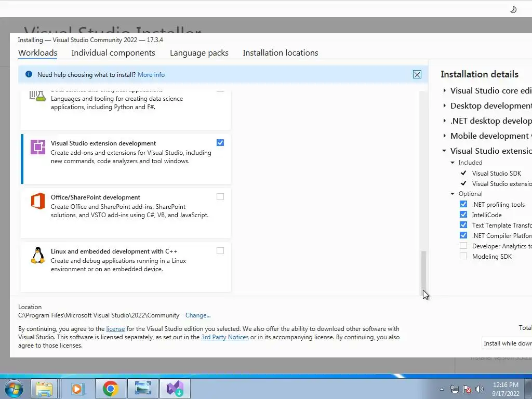Click the install path C:\Program Files text
This screenshot has height=399, width=532.
point(99,315)
